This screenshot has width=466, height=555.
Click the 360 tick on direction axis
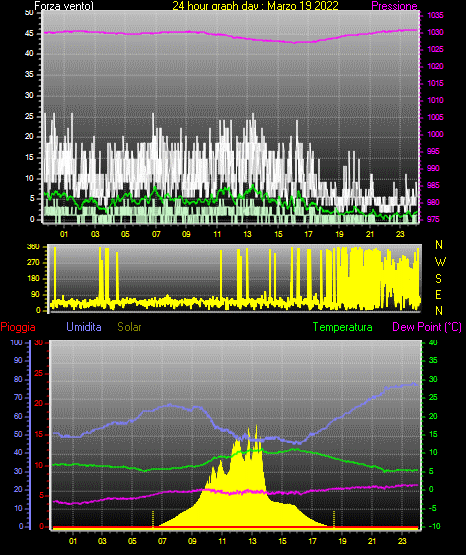(33, 247)
